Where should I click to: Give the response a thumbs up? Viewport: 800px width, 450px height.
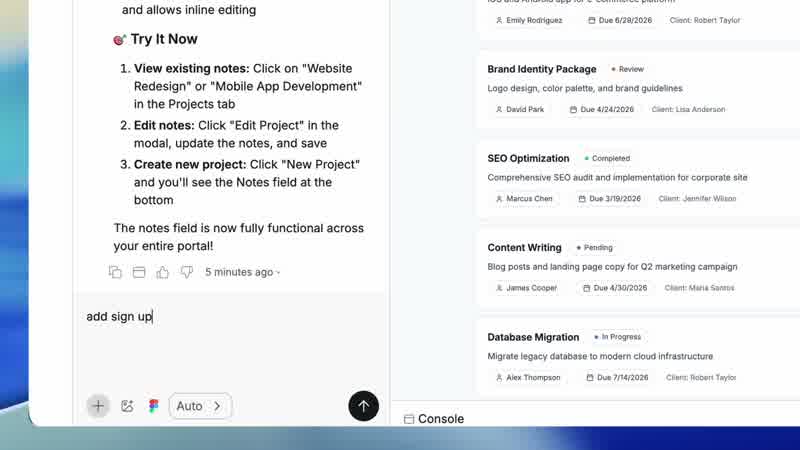(163, 272)
